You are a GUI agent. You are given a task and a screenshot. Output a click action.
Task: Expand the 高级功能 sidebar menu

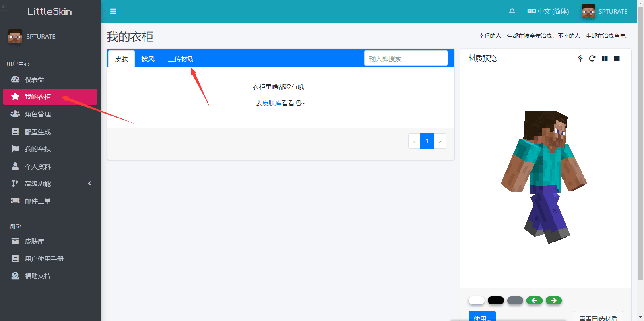pos(52,184)
